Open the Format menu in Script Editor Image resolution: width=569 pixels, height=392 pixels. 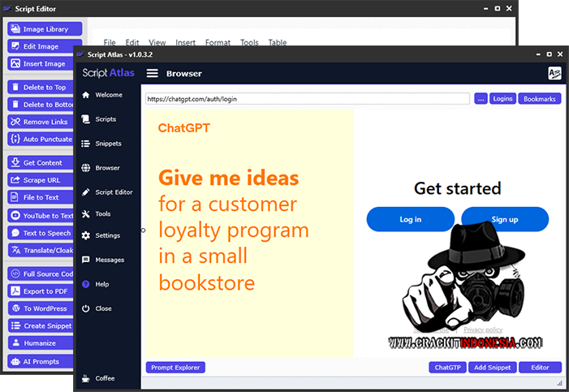coord(218,43)
